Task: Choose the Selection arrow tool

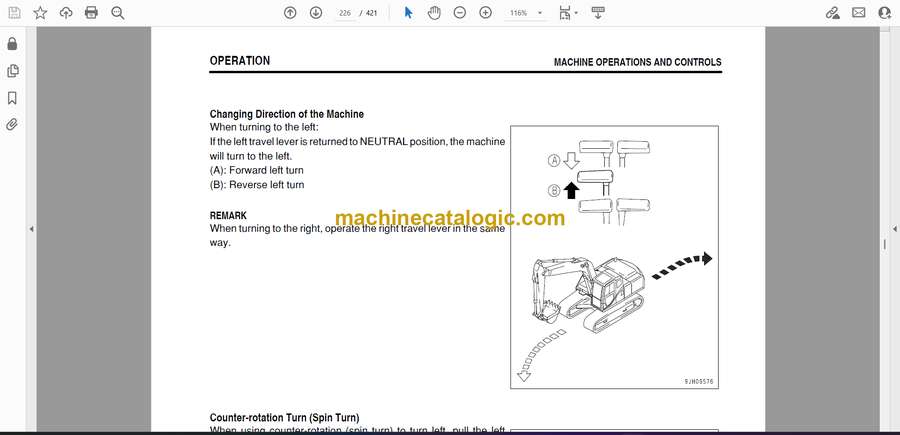Action: [x=408, y=13]
